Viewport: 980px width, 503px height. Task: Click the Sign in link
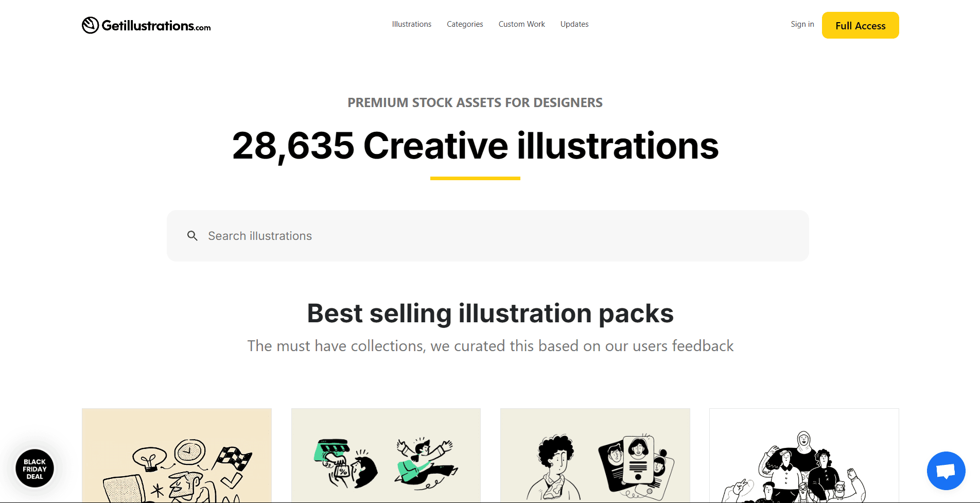[x=802, y=24]
